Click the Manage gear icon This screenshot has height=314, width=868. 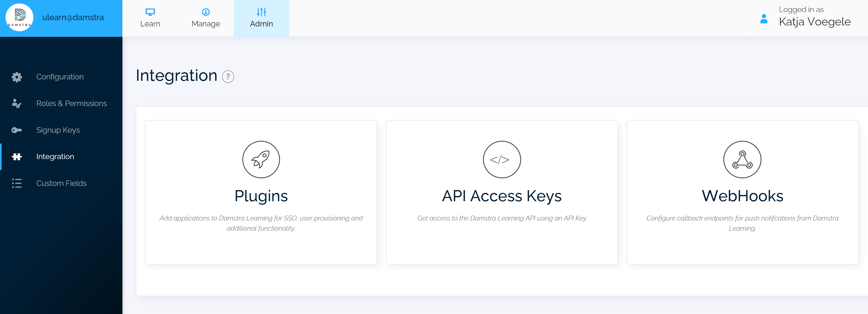(206, 12)
